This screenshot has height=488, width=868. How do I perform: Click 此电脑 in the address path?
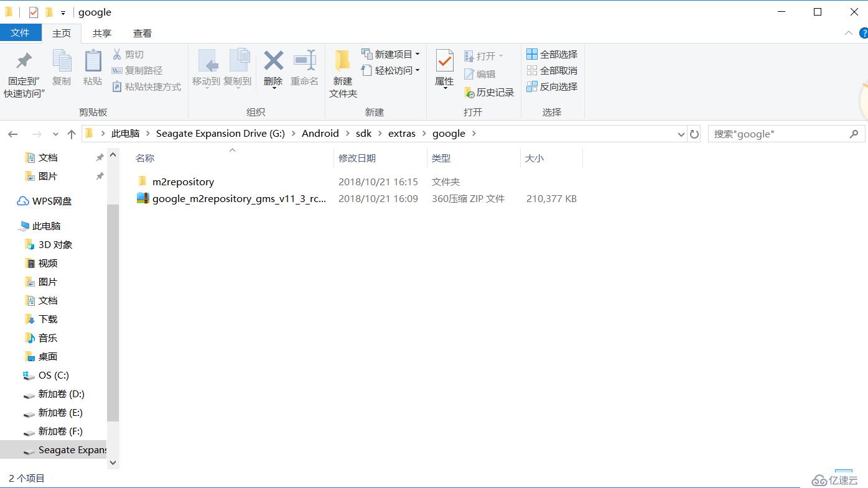(x=125, y=134)
